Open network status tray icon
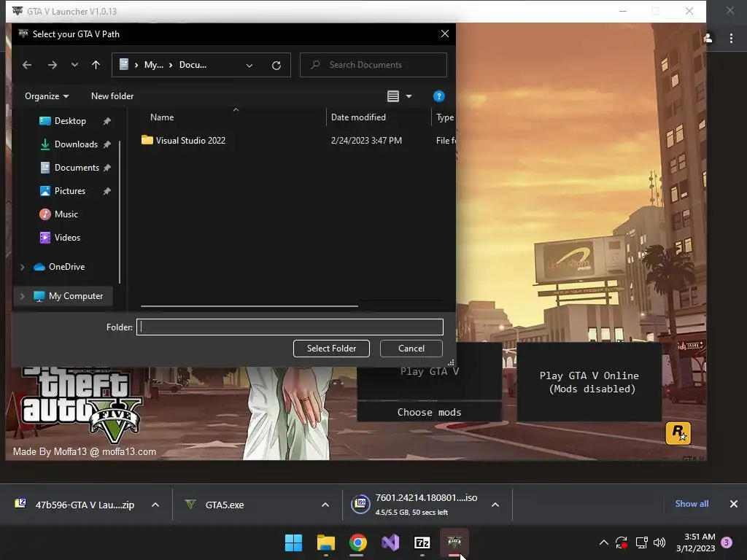This screenshot has width=747, height=560. (642, 542)
